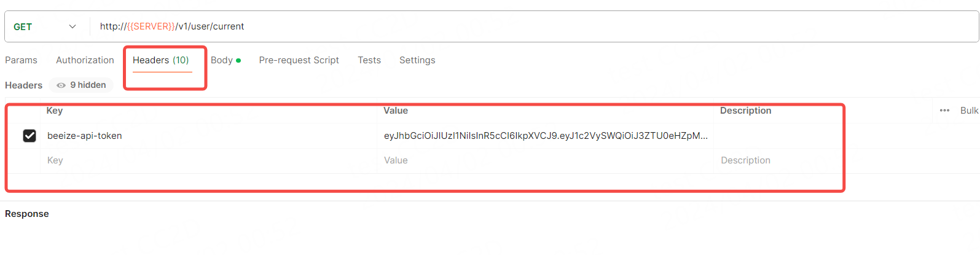980x255 pixels.
Task: Open the GET method dropdown
Action: (45, 26)
